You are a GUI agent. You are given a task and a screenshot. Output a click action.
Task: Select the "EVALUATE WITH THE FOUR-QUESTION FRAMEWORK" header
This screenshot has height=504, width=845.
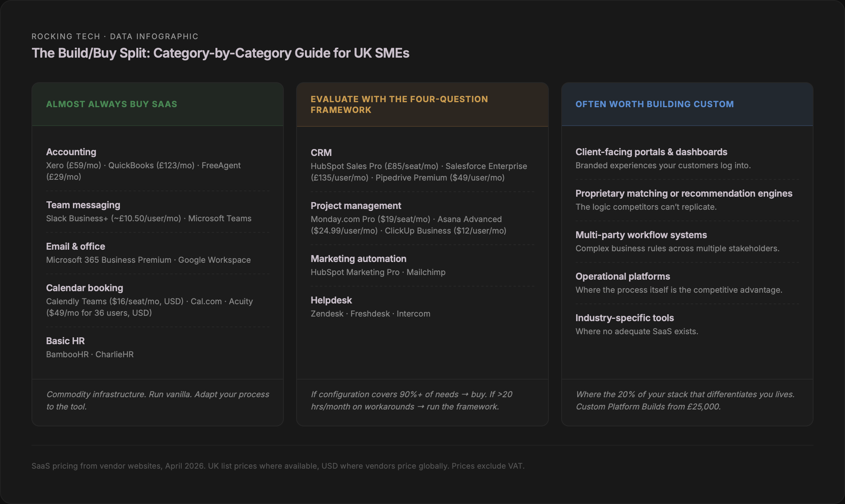(399, 104)
